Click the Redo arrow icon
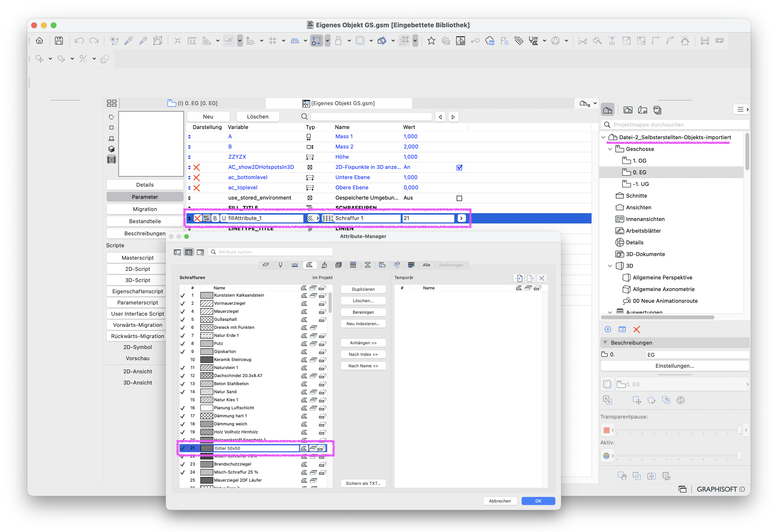Viewport: 778px width, 532px height. (94, 41)
